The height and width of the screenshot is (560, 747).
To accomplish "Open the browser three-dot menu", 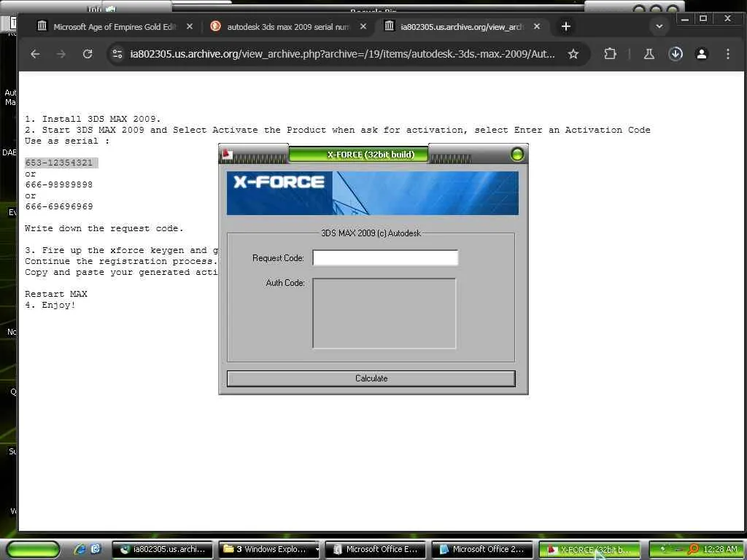I will tap(728, 54).
